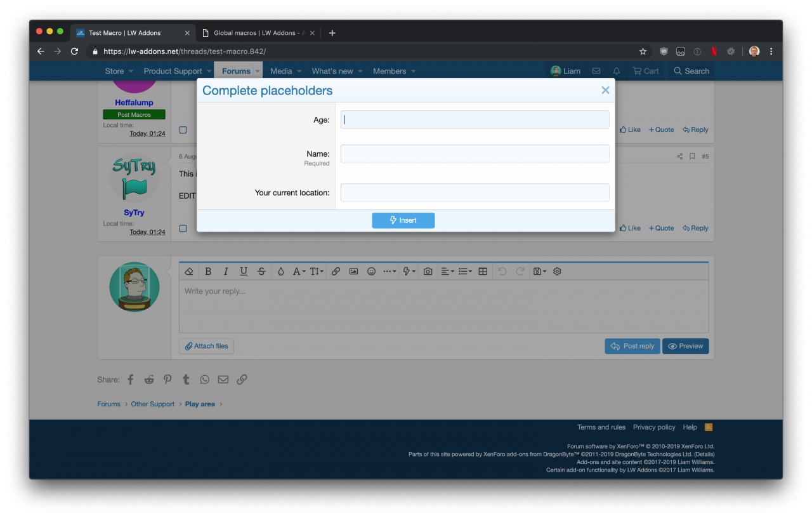The width and height of the screenshot is (812, 518).
Task: Open the macros lightning bolt dropdown
Action: pyautogui.click(x=409, y=272)
